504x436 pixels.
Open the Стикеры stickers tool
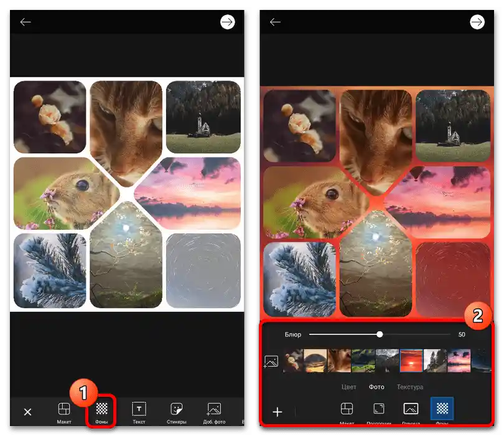coord(177,412)
